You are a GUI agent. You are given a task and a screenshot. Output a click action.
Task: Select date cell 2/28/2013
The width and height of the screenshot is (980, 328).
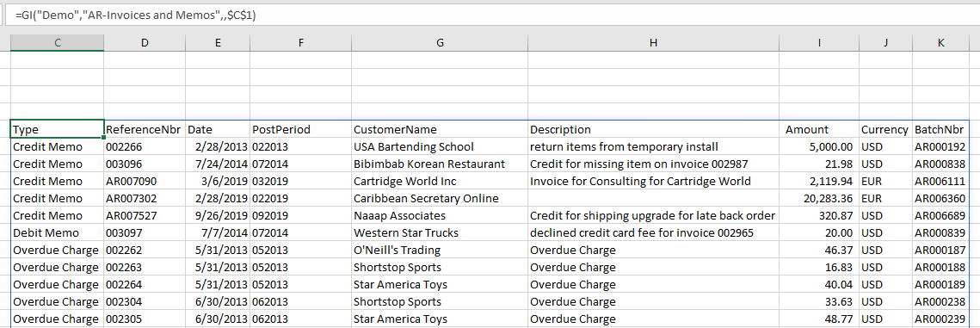pos(218,147)
